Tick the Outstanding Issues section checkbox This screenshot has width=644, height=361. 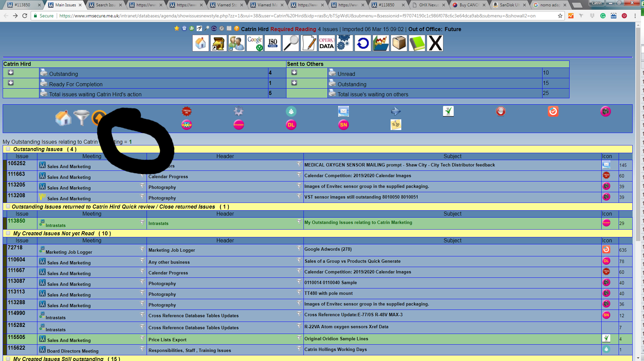tap(8, 149)
